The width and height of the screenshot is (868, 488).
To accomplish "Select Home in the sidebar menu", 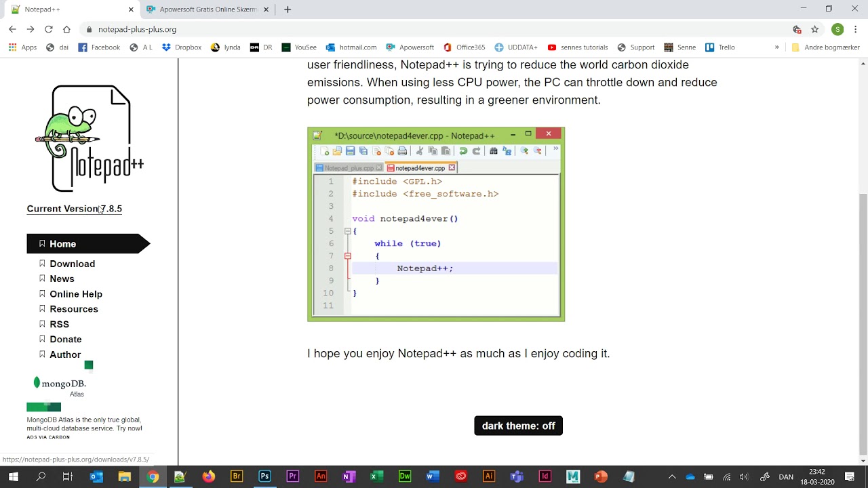I will click(88, 244).
